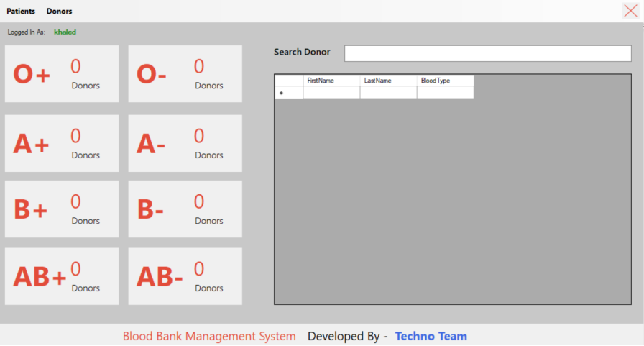The width and height of the screenshot is (644, 346).
Task: Sort by the BloodType column header
Action: (445, 81)
